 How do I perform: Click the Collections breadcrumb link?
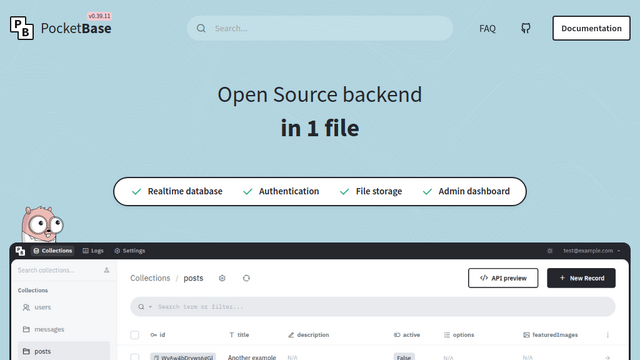[x=150, y=278]
